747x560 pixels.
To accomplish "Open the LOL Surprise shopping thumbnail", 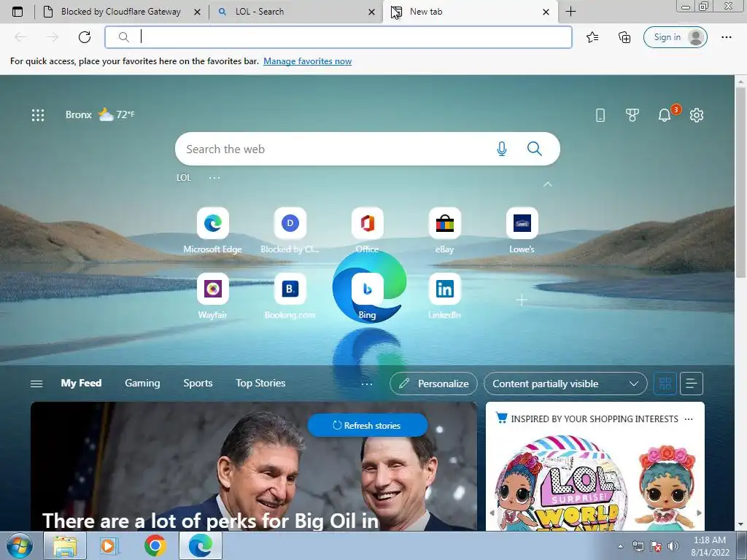I will (562, 483).
